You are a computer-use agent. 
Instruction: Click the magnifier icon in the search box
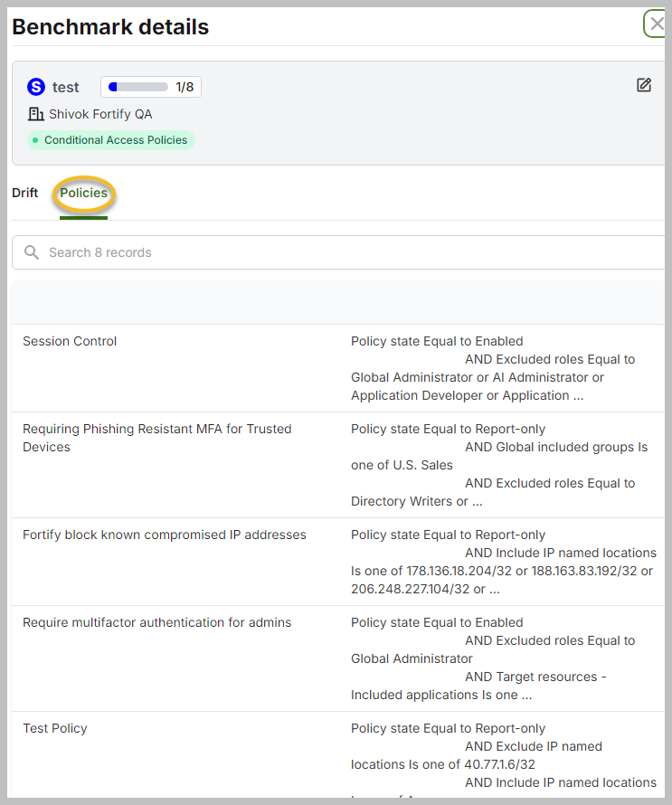tap(33, 252)
